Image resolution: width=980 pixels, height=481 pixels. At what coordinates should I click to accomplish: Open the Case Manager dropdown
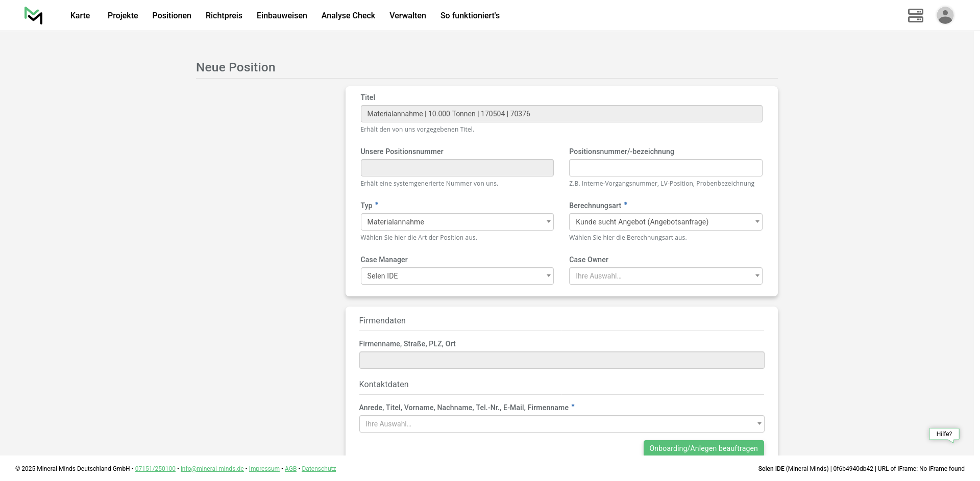pyautogui.click(x=457, y=276)
